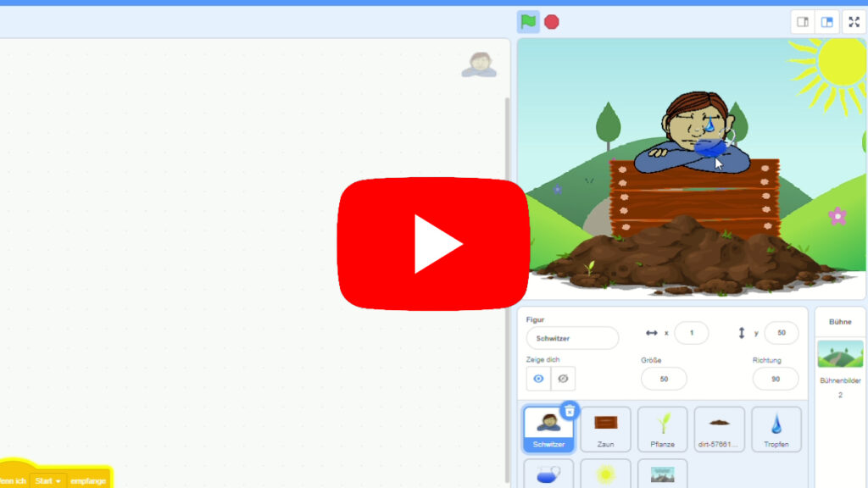Click the y position input field

click(x=781, y=333)
